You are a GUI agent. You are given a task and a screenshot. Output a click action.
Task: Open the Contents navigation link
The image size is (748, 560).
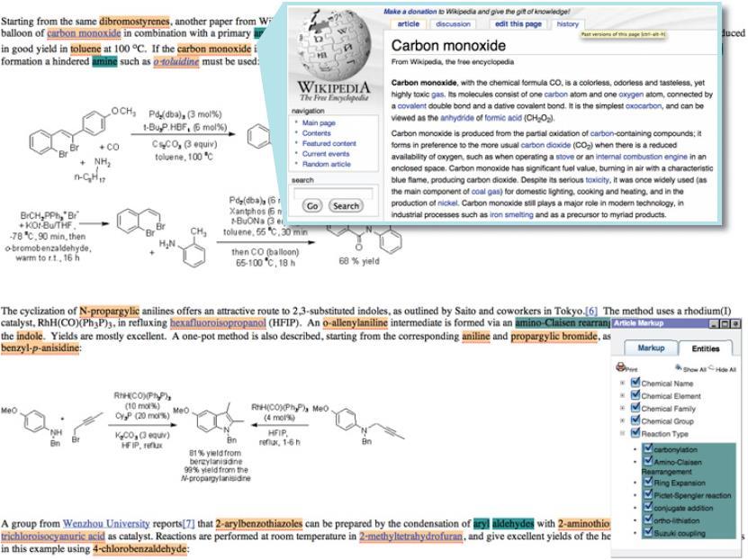tap(316, 133)
